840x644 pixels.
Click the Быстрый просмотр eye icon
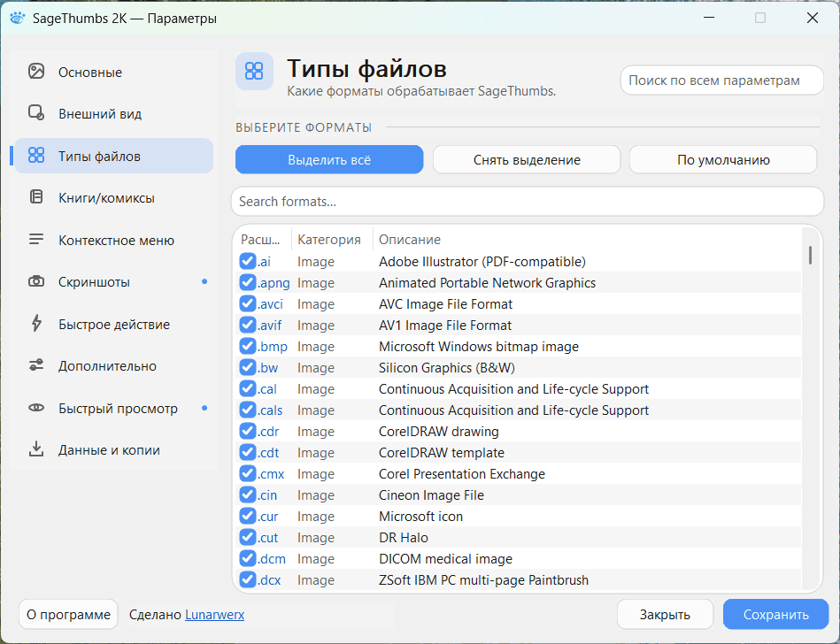click(x=36, y=408)
